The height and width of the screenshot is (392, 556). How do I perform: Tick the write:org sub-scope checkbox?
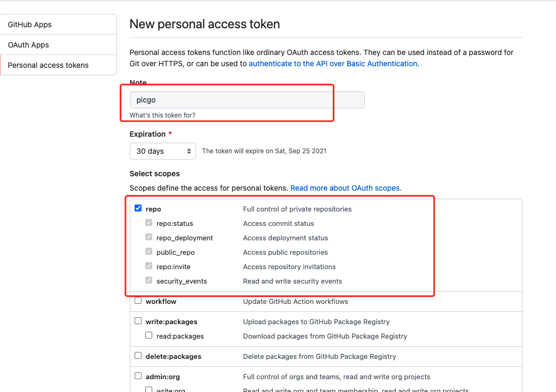[x=149, y=389]
